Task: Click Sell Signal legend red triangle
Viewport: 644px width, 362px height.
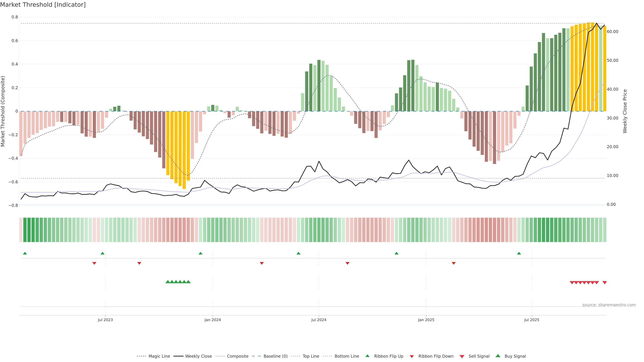Action: point(462,356)
